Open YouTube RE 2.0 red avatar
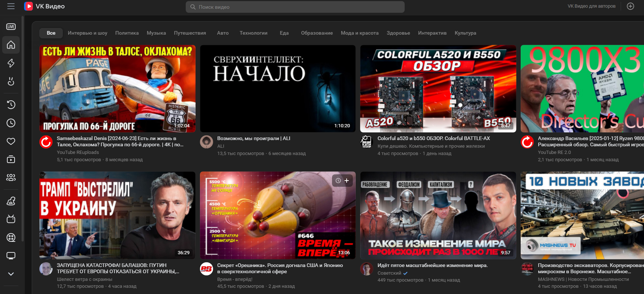The width and height of the screenshot is (644, 294). coord(527,142)
